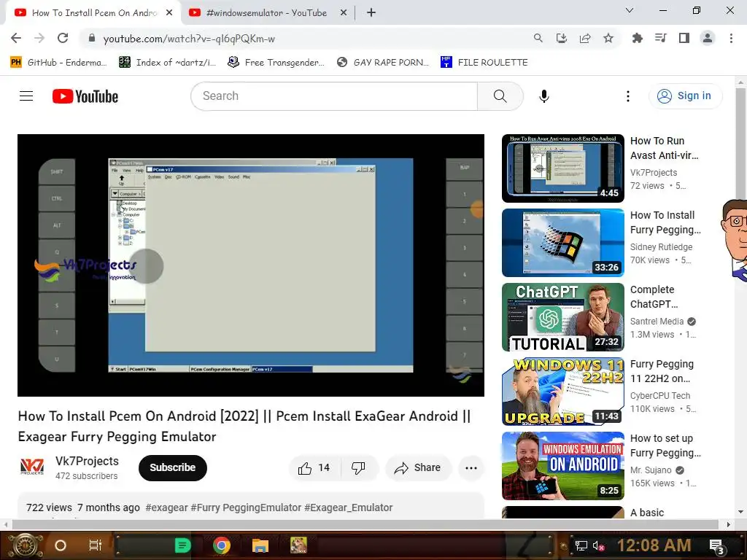Open the GitHub bookmark

click(x=58, y=63)
